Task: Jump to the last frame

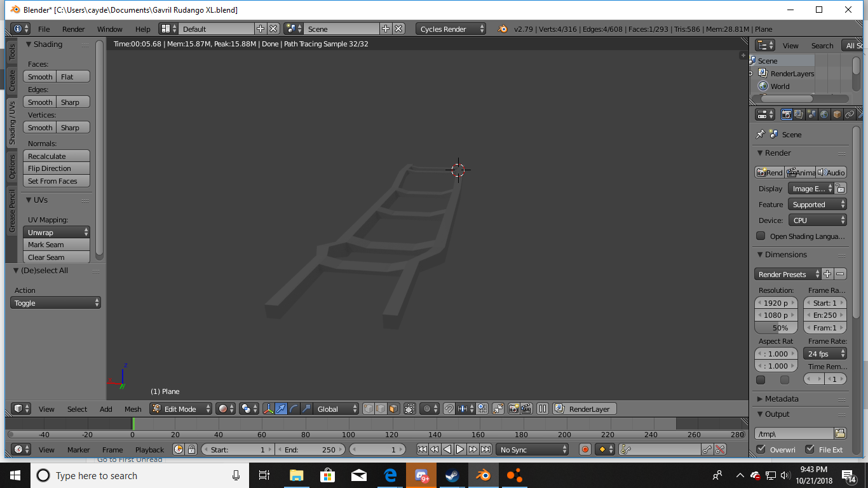Action: (x=485, y=449)
